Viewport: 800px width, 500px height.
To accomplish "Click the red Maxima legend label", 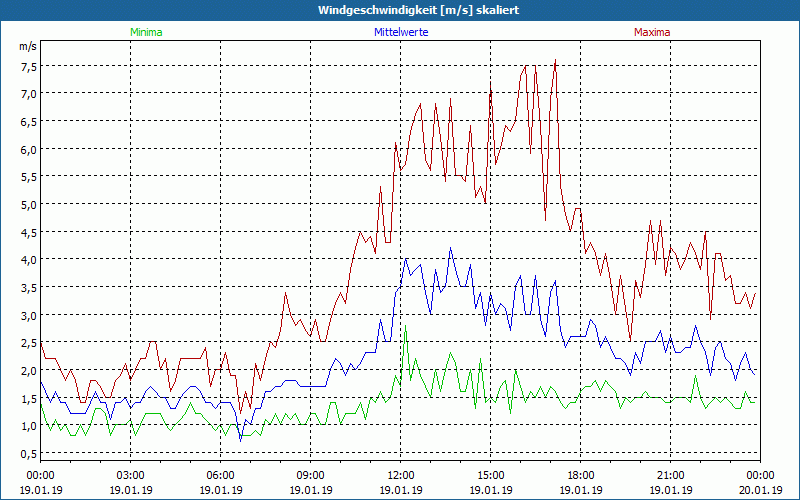I will coord(651,32).
